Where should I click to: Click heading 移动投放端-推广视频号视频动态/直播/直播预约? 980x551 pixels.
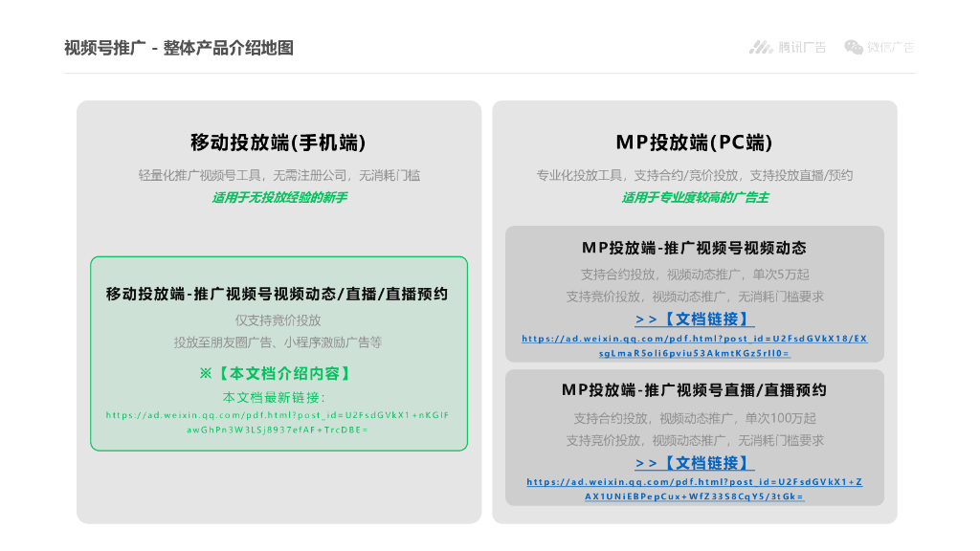coord(277,295)
